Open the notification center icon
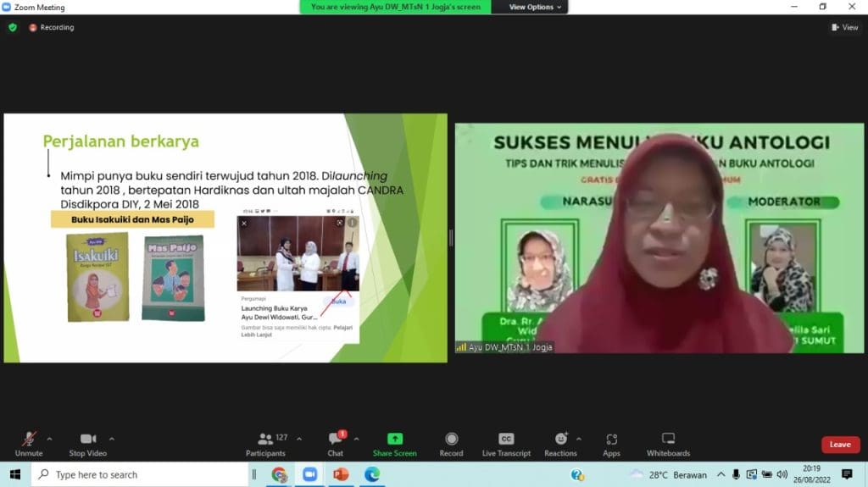This screenshot has height=487, width=868. tap(847, 474)
